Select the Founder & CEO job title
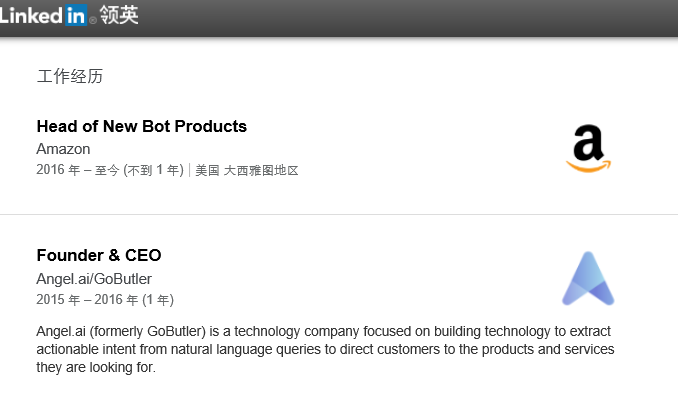This screenshot has height=406, width=678. point(99,255)
